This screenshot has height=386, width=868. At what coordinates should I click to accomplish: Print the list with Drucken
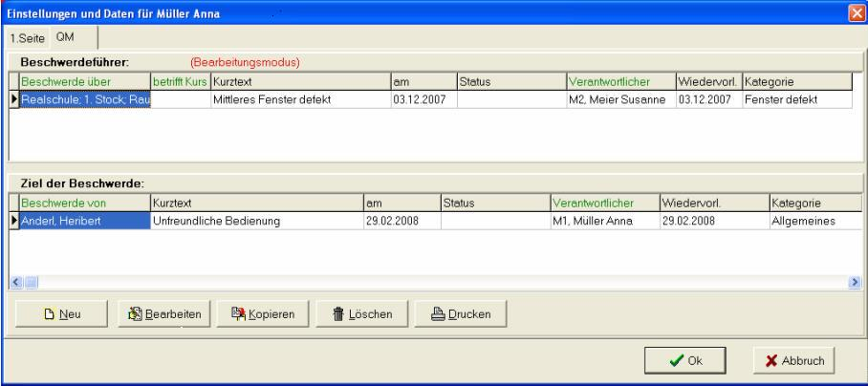tap(461, 314)
